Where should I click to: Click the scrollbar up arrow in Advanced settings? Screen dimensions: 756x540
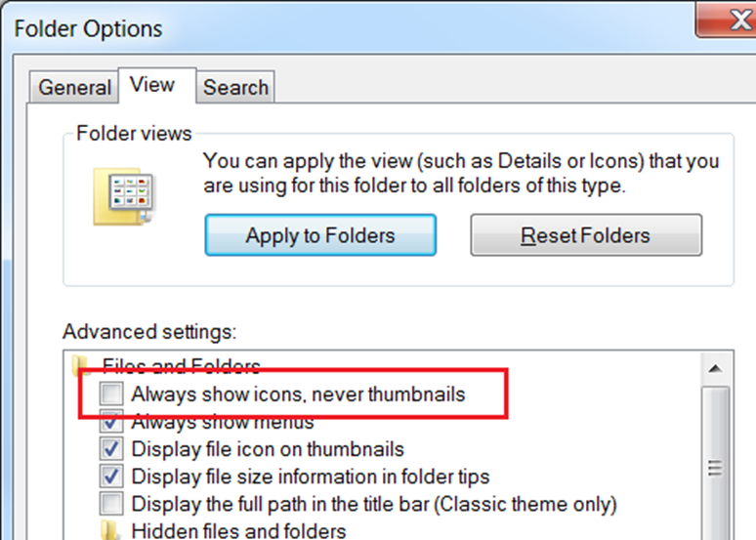(716, 369)
